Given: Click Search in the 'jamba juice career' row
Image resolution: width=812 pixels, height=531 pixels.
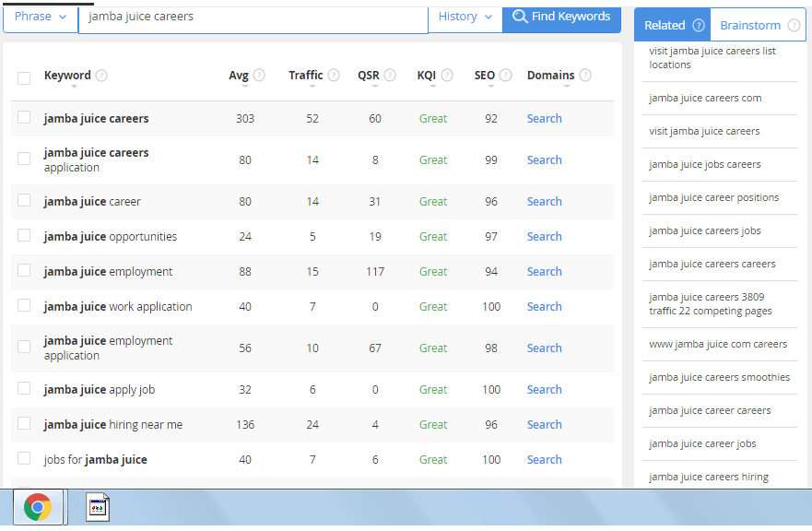Looking at the screenshot, I should pyautogui.click(x=545, y=202).
